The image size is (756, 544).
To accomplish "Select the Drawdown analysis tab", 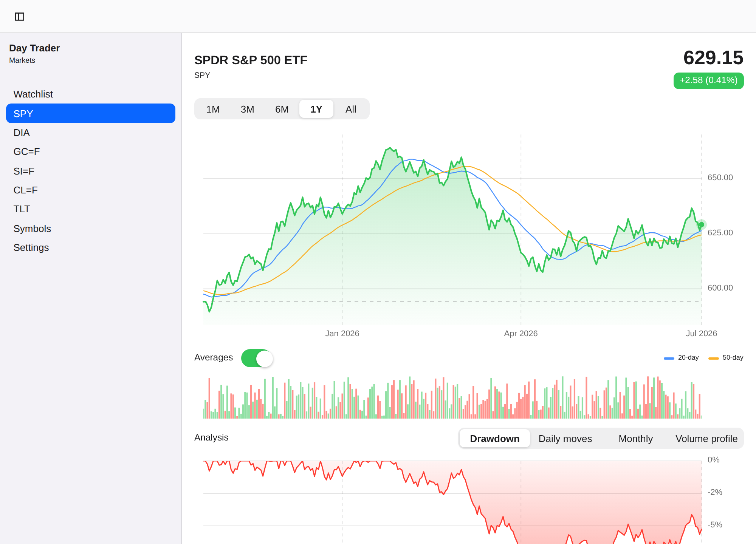I will 494,439.
